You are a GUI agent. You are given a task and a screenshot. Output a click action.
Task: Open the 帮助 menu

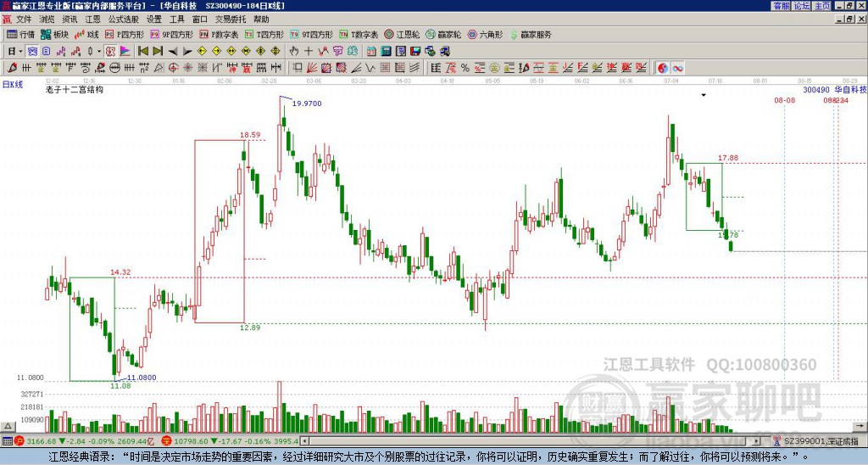(x=261, y=20)
